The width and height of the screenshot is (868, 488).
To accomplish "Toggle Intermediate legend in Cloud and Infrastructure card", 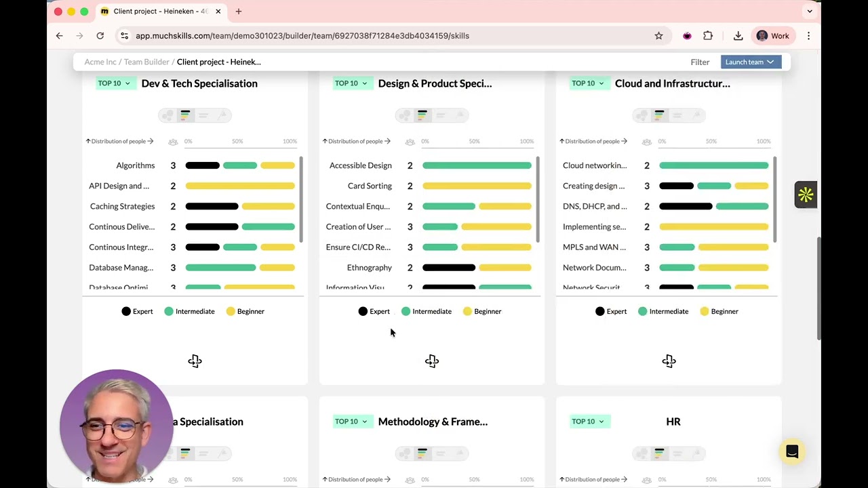I will click(663, 311).
